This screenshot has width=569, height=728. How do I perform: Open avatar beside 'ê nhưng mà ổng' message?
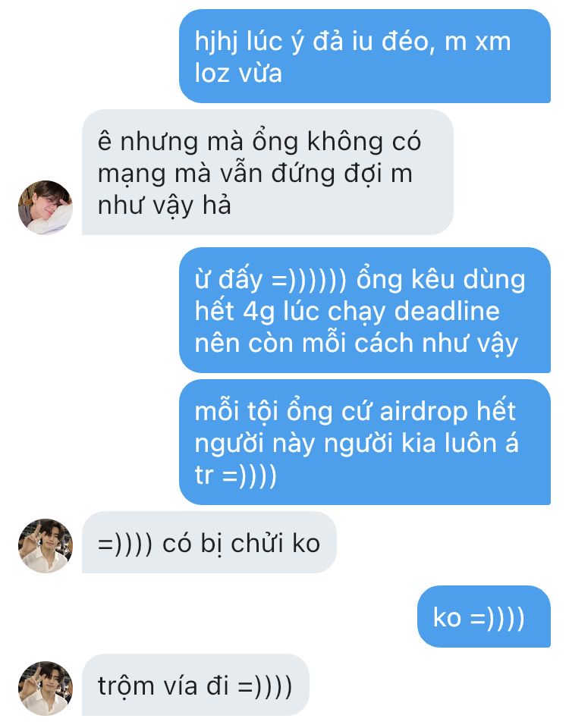tap(45, 208)
